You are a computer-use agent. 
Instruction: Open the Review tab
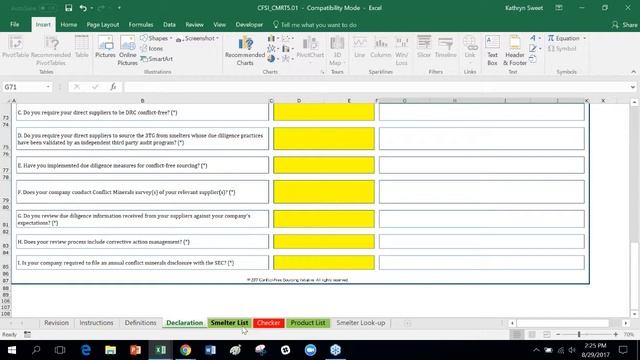click(194, 24)
